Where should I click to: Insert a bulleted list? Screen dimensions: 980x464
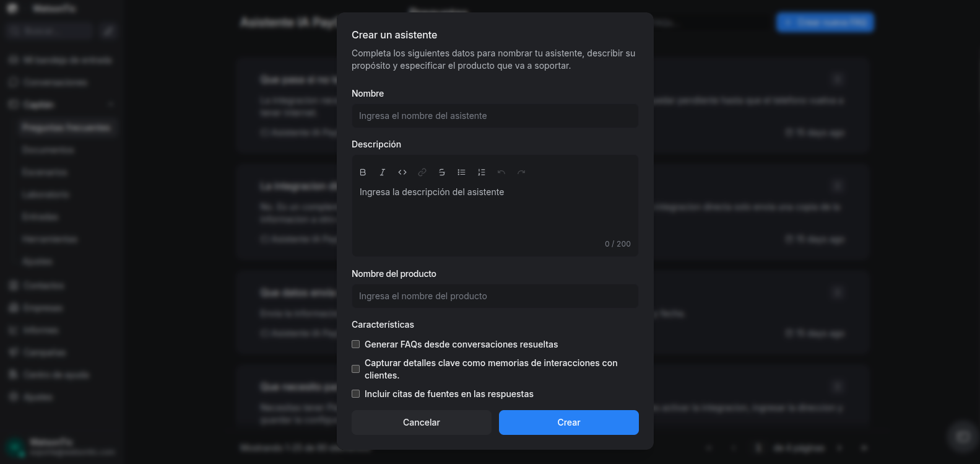click(x=462, y=172)
